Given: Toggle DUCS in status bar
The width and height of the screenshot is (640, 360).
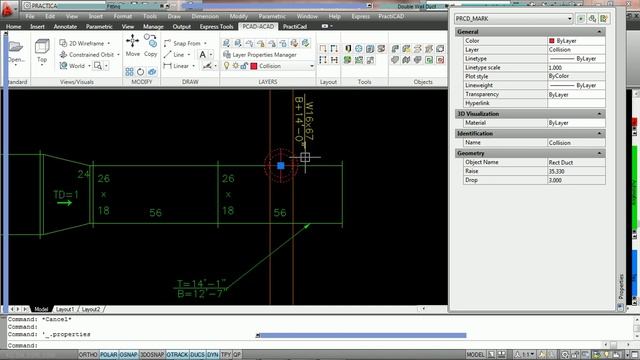Looking at the screenshot, I should 197,355.
